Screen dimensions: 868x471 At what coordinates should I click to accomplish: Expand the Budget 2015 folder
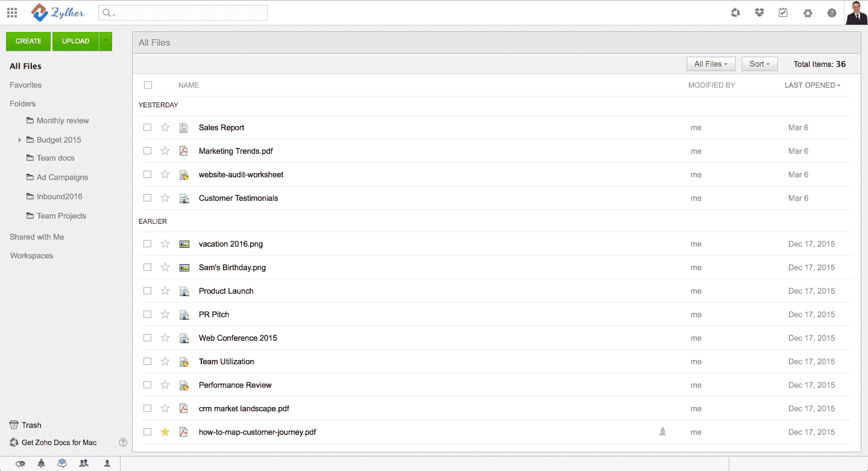point(19,140)
